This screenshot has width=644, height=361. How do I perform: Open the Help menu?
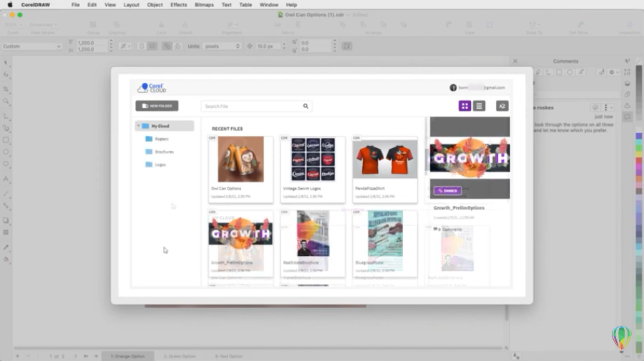292,5
